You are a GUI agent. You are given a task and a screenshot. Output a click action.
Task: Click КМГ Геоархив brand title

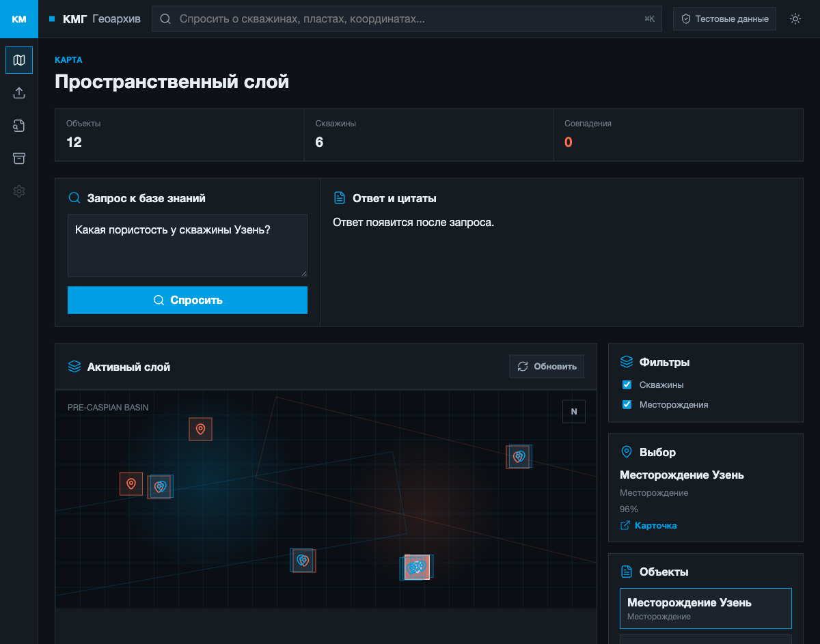[101, 19]
